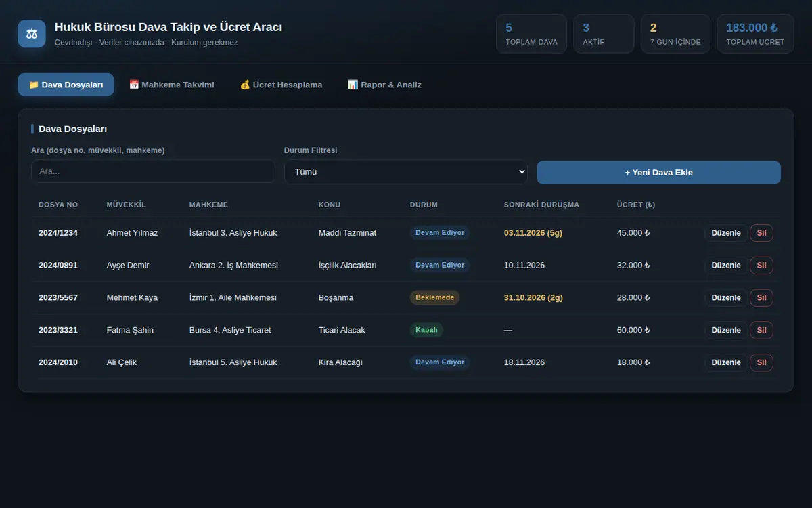Click Düzenle for Ayşe Demir's case
Image resolution: width=812 pixels, height=508 pixels.
tap(726, 266)
